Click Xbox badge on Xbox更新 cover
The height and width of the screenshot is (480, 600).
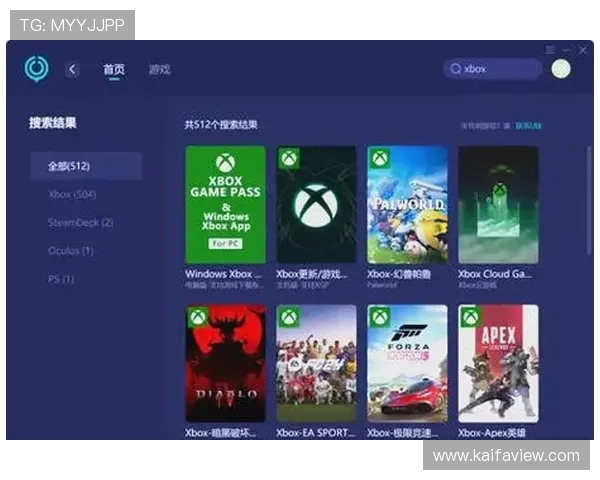[289, 158]
